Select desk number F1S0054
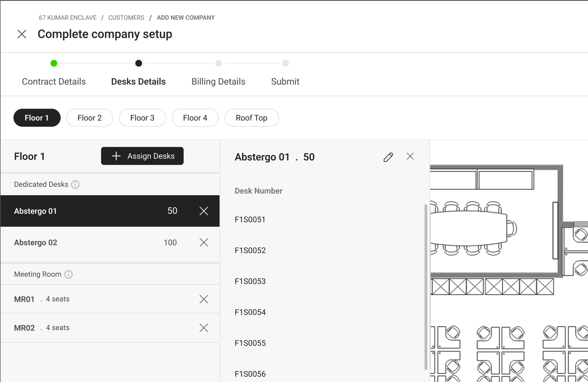This screenshot has height=382, width=588. (250, 312)
